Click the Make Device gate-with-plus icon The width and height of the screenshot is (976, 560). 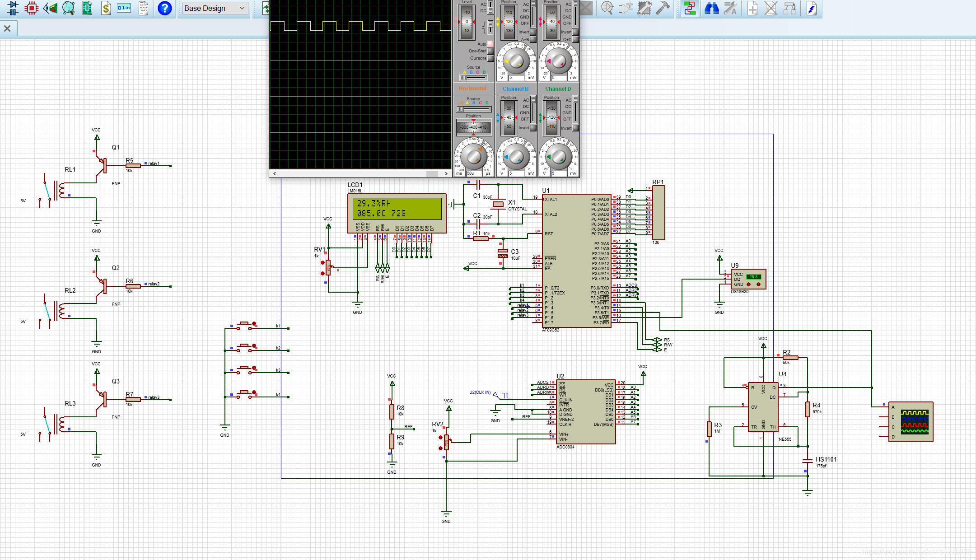(x=626, y=8)
